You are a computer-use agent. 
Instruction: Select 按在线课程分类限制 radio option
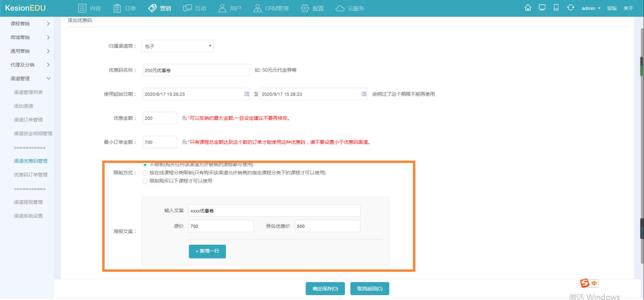coord(145,173)
